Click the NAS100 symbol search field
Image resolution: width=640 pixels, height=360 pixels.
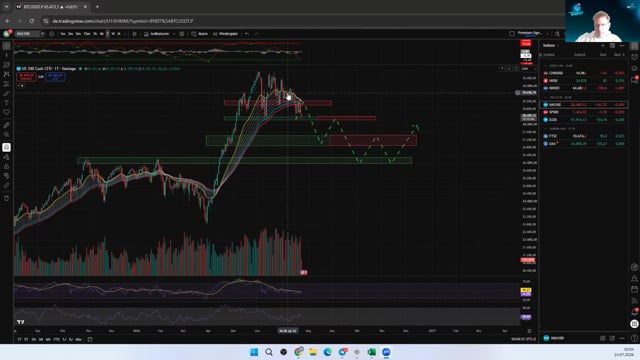29,34
